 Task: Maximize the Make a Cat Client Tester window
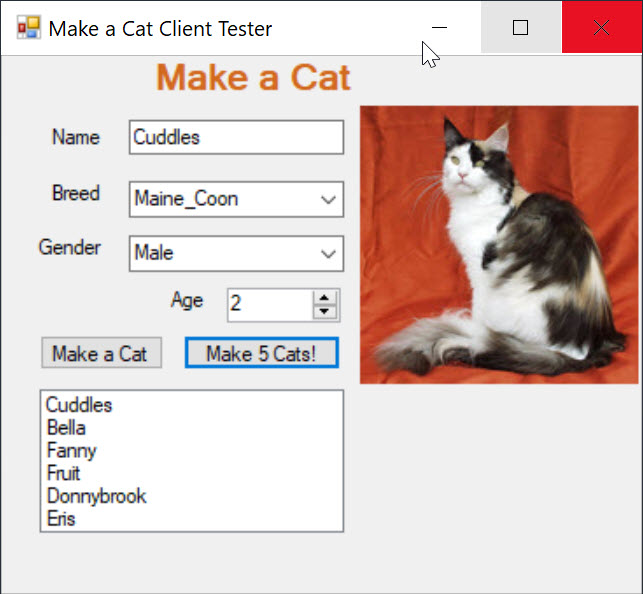(x=521, y=27)
